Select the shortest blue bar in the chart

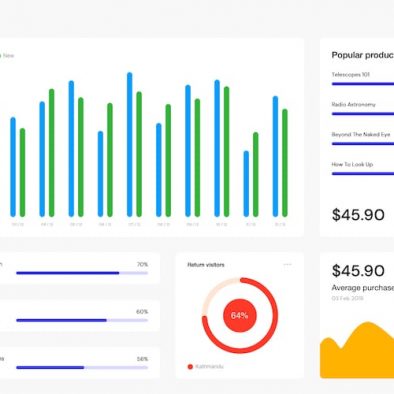(x=246, y=184)
